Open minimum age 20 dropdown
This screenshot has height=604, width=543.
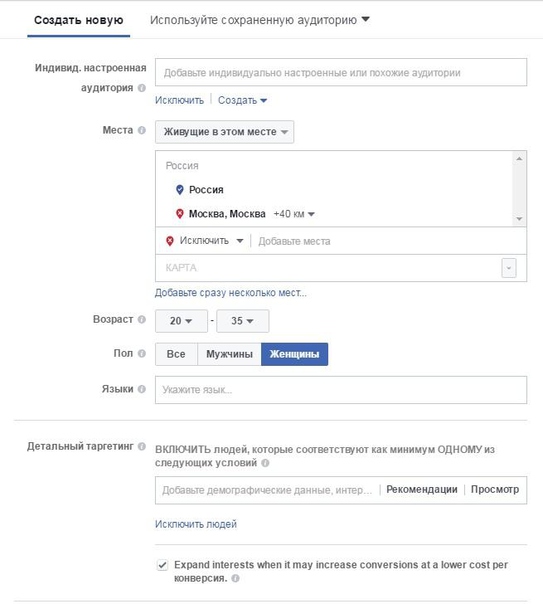pyautogui.click(x=181, y=321)
